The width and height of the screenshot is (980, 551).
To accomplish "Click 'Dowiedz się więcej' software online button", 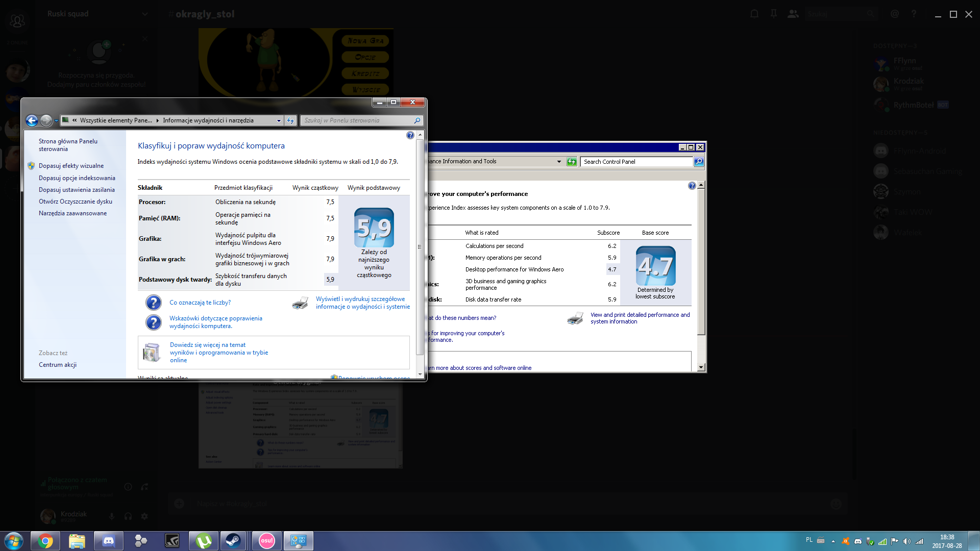I will pyautogui.click(x=219, y=352).
